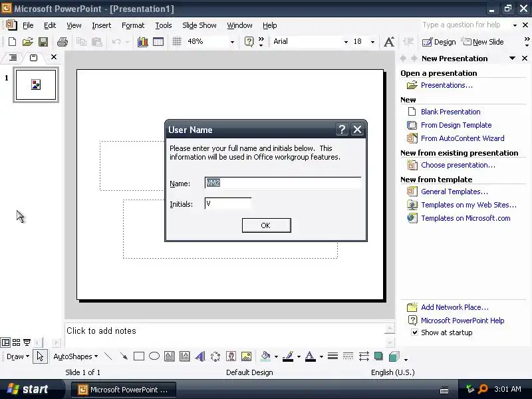This screenshot has width=532, height=399.
Task: Click the Windows start button
Action: point(30,389)
